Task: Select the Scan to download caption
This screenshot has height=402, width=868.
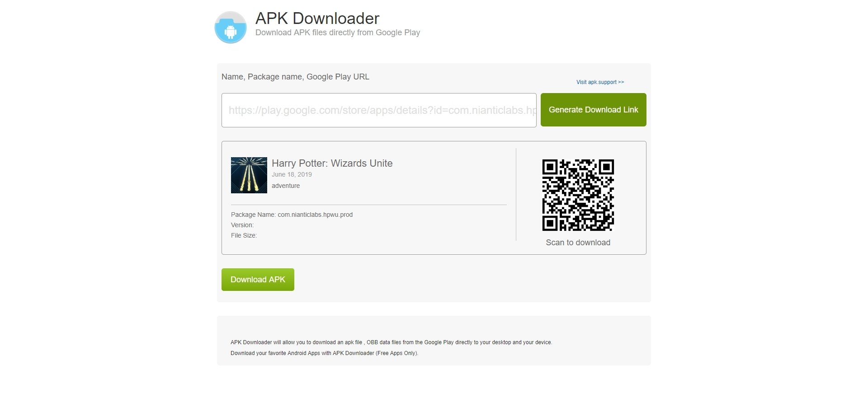Action: pyautogui.click(x=578, y=243)
